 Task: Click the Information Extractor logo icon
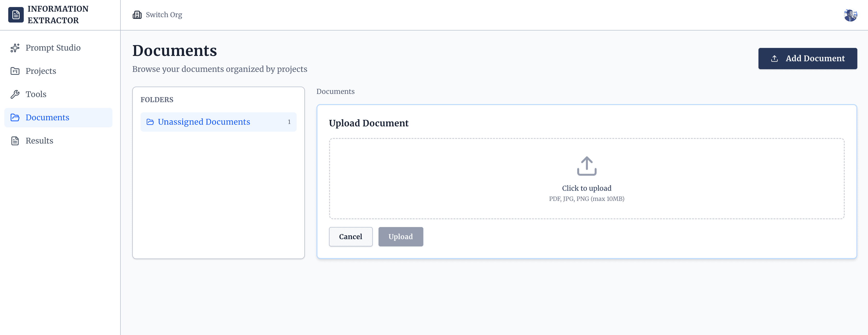(16, 15)
